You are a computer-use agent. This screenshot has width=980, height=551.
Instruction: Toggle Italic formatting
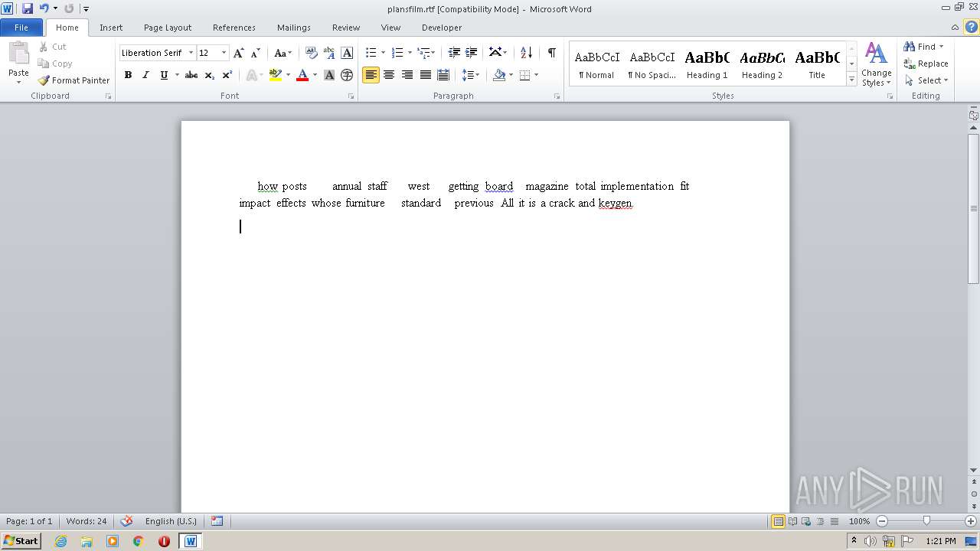pyautogui.click(x=145, y=75)
